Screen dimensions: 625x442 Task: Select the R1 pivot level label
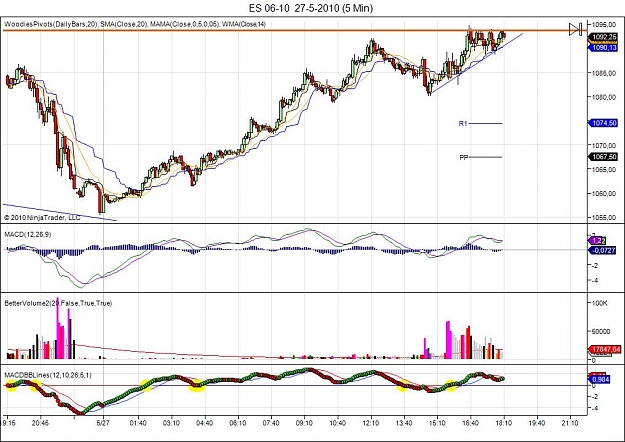tap(463, 124)
